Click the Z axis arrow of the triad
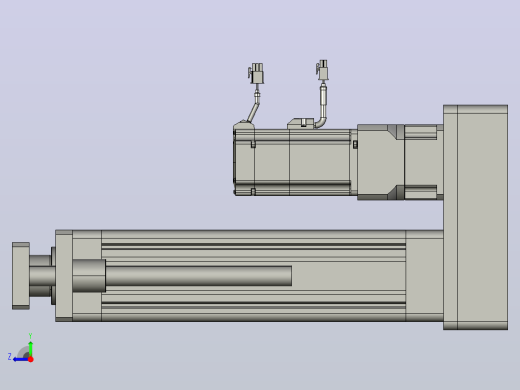Viewport: 520px width, 390px height. 20,359
